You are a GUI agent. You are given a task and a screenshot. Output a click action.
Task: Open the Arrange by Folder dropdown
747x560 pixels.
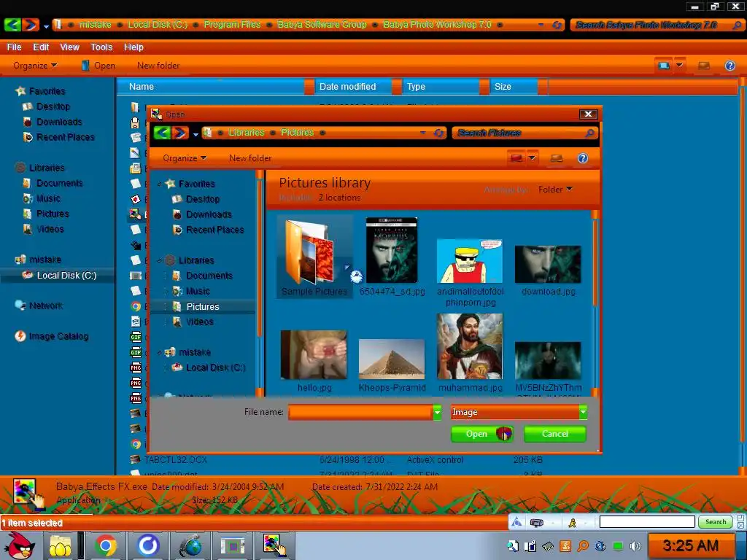click(554, 190)
